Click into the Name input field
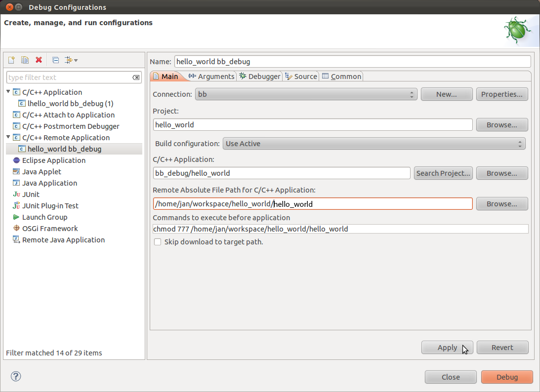The height and width of the screenshot is (392, 540). (353, 62)
